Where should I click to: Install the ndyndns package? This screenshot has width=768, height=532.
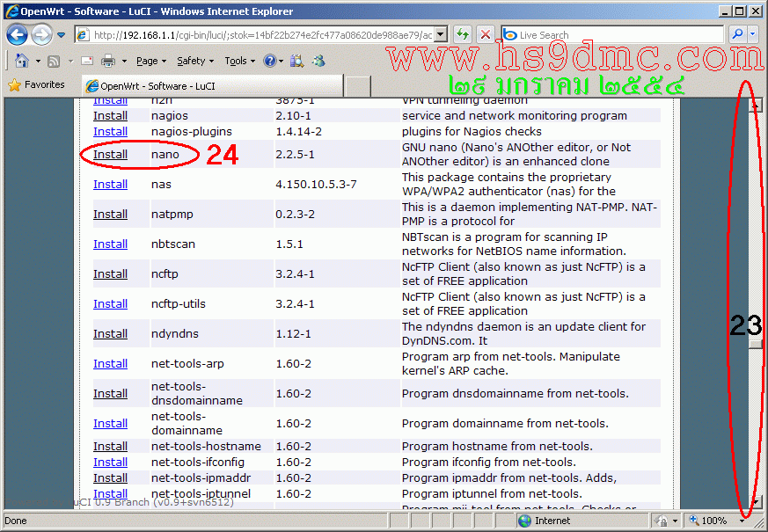(x=110, y=334)
